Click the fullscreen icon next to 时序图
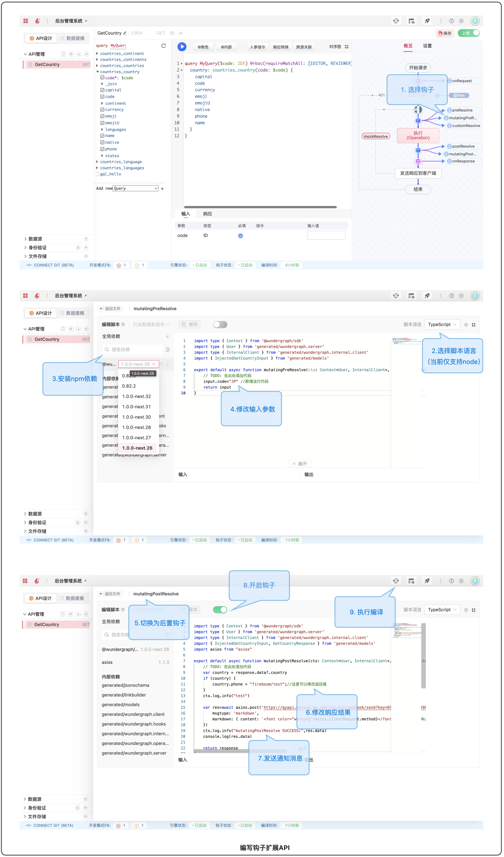 [347, 47]
